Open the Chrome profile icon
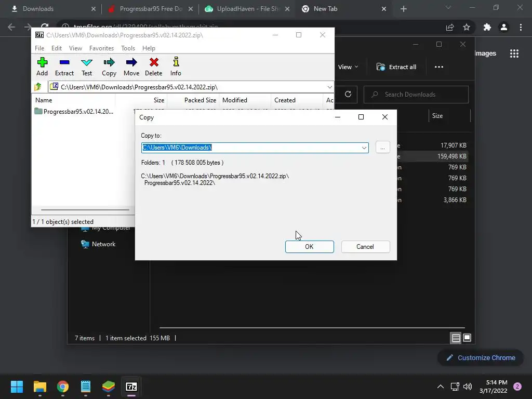The height and width of the screenshot is (399, 532). coord(504,27)
